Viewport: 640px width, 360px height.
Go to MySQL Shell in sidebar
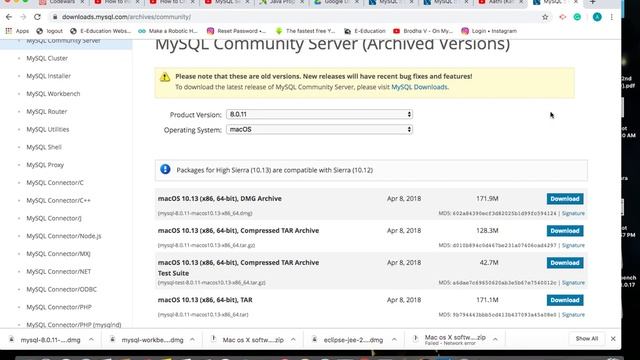44,147
